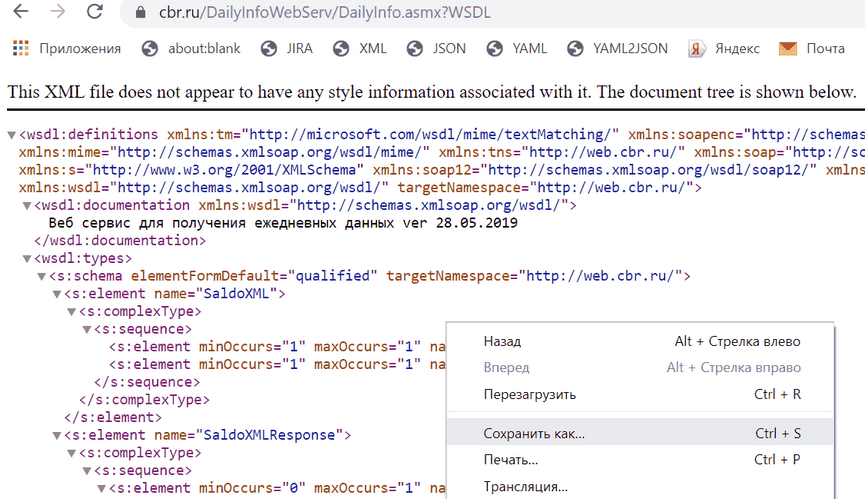Click the browser forward arrow
Image resolution: width=865 pixels, height=499 pixels.
click(x=56, y=13)
